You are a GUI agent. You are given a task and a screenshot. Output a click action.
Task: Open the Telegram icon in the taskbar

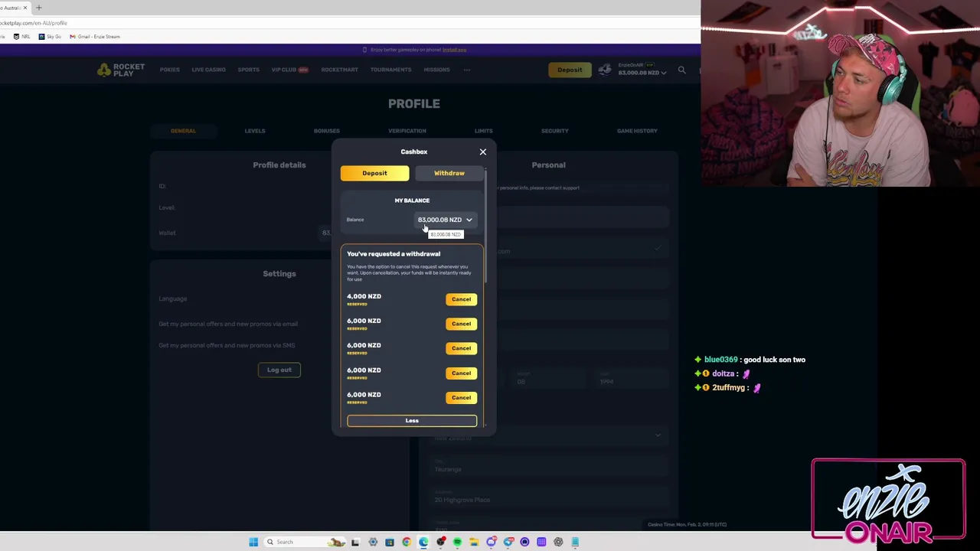[508, 542]
